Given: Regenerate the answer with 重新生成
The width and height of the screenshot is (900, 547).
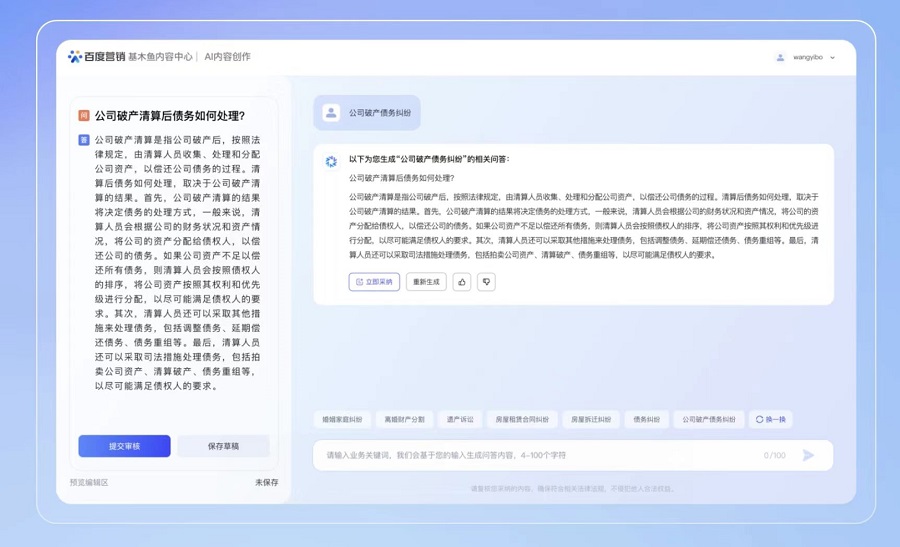Looking at the screenshot, I should [426, 282].
